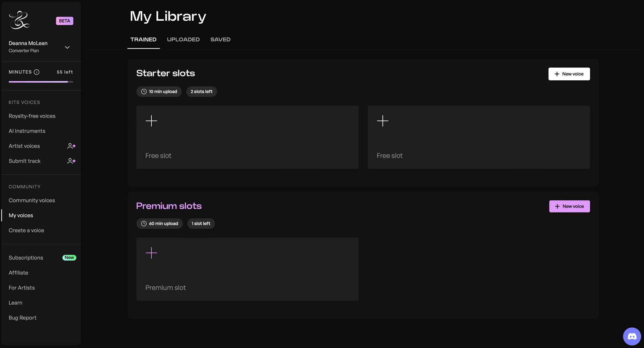Select the TRAINED tab
Viewport: 644px width, 348px height.
(143, 39)
